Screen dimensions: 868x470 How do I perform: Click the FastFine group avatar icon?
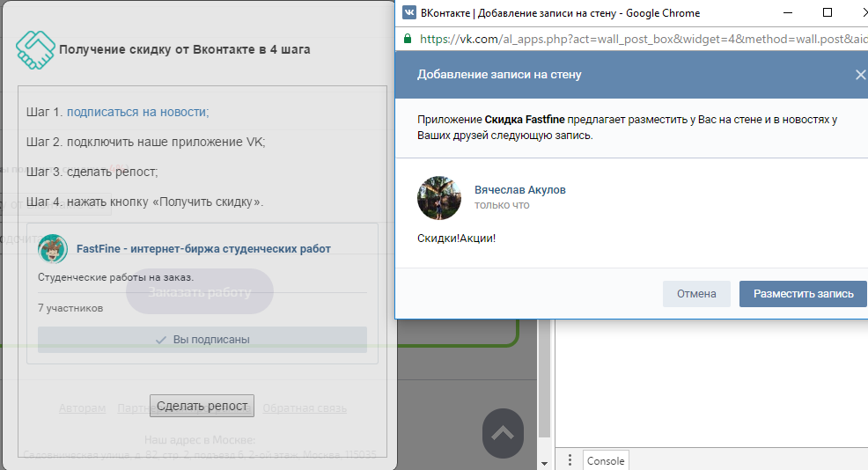point(53,248)
